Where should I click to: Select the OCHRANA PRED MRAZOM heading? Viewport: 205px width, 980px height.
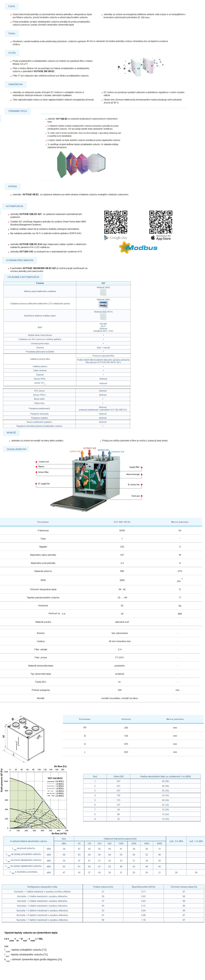click(19, 260)
